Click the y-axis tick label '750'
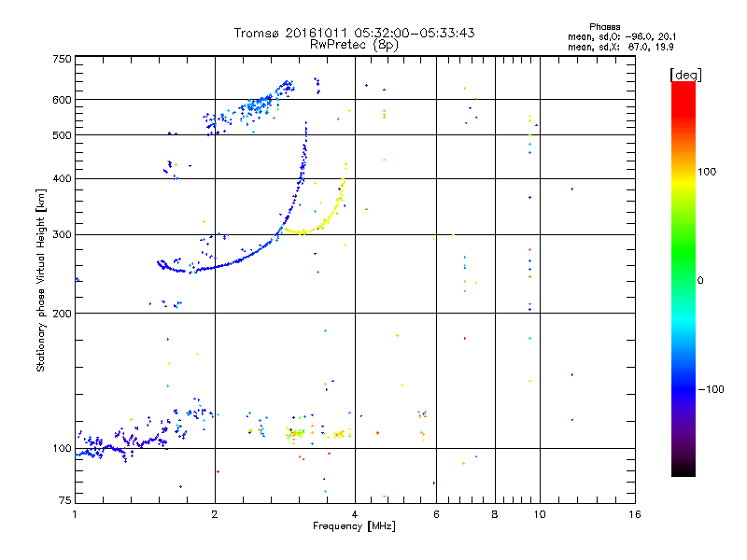 [62, 59]
